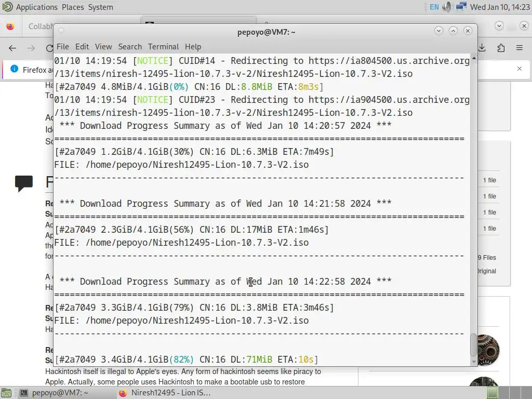Click the terminal title pepoyo@VM7: ~
Image resolution: width=532 pixels, height=399 pixels.
click(x=267, y=32)
